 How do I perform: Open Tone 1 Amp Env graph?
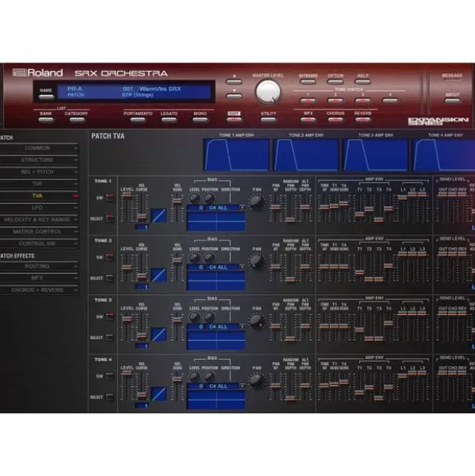236,155
